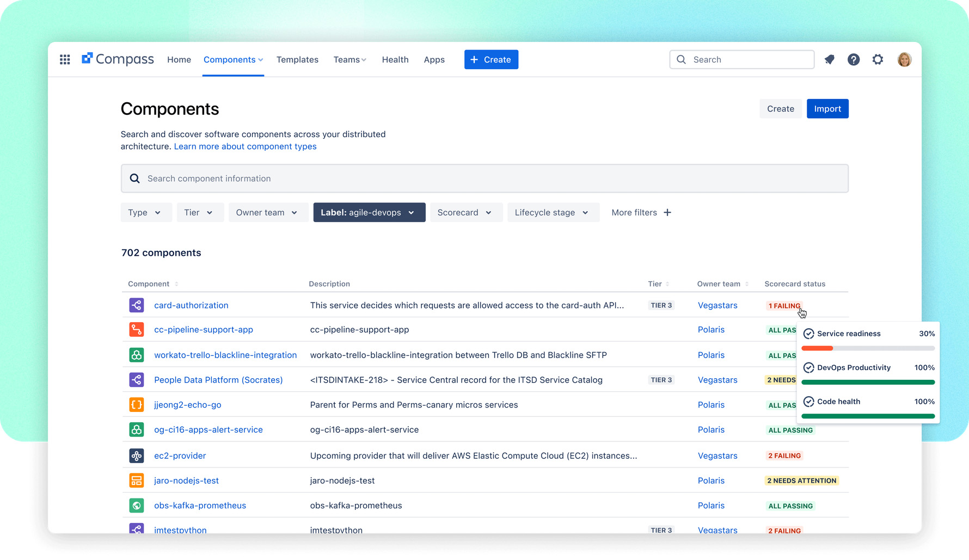The height and width of the screenshot is (560, 969).
Task: Click the jjeong2-echo-go component icon
Action: (x=137, y=404)
